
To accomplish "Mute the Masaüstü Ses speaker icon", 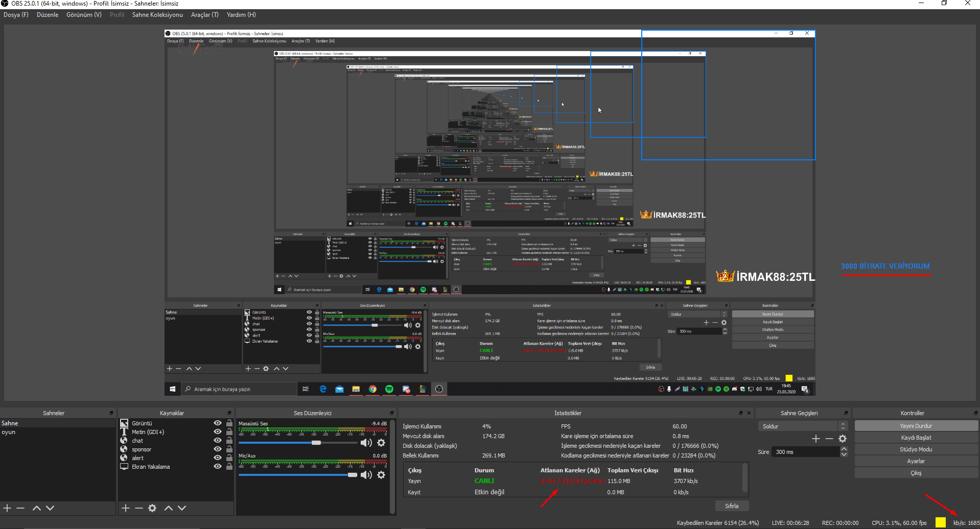I will 366,443.
